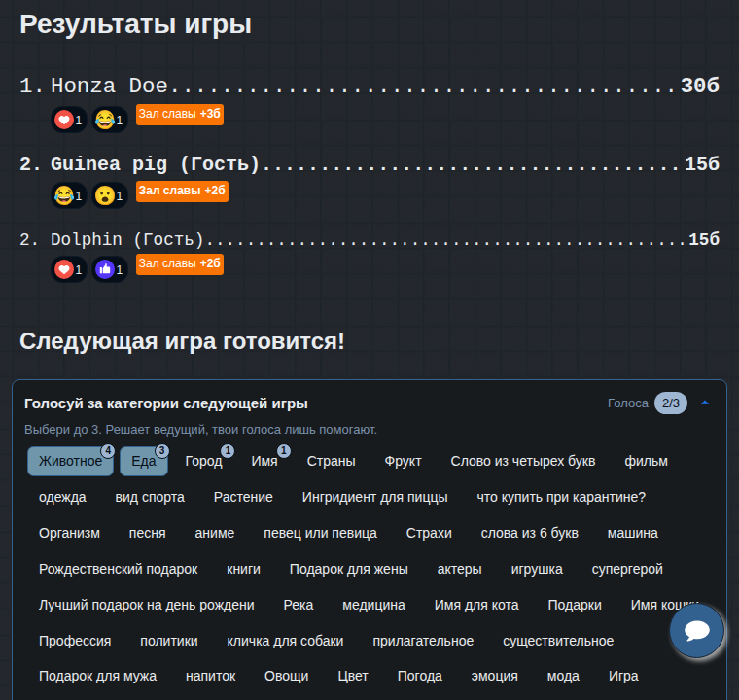Viewport: 739px width, 700px height.
Task: Pick 'певец или певица' category
Action: tap(320, 533)
